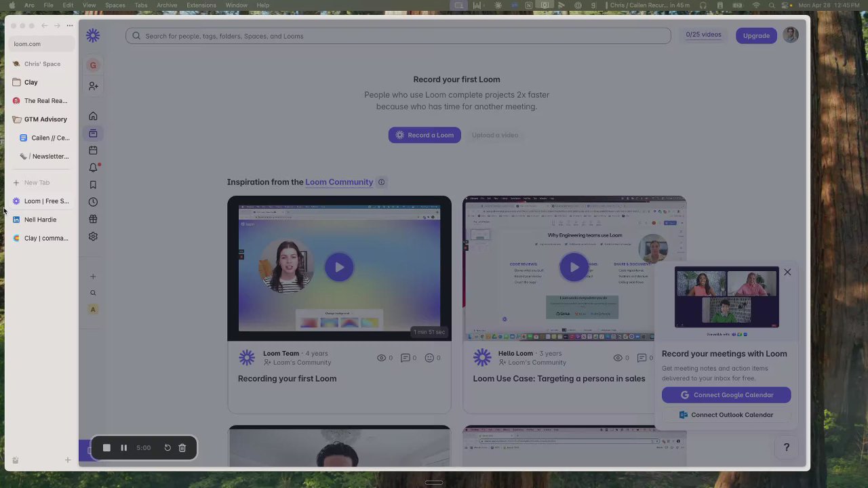Click the Wi-Fi icon in menu bar
This screenshot has height=488, width=868.
click(x=756, y=5)
